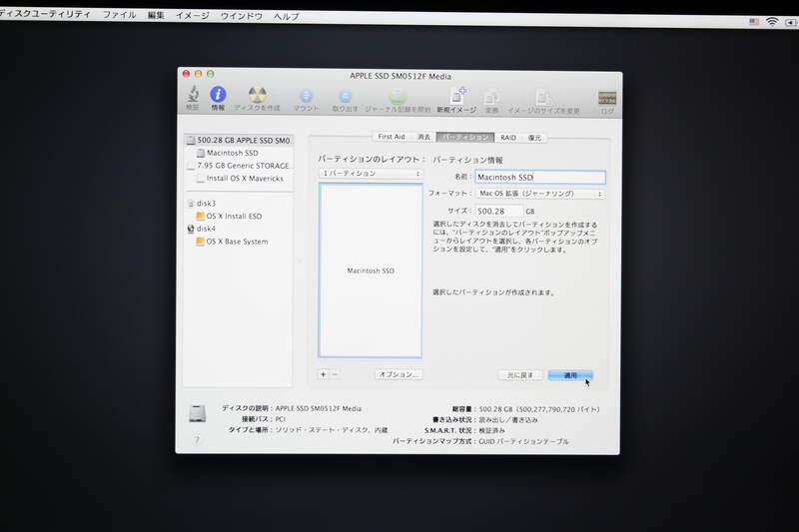Click the help question mark button
This screenshot has width=799, height=532.
[x=197, y=439]
